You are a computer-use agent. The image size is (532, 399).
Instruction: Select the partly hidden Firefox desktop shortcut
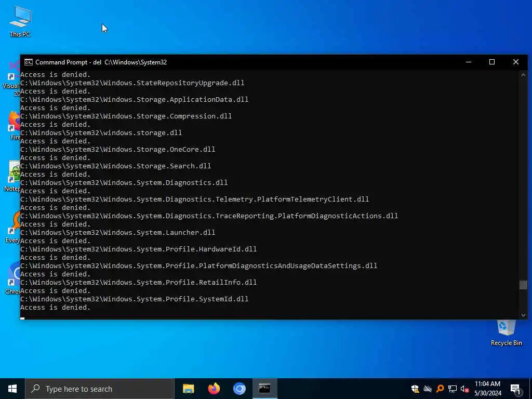pos(14,125)
